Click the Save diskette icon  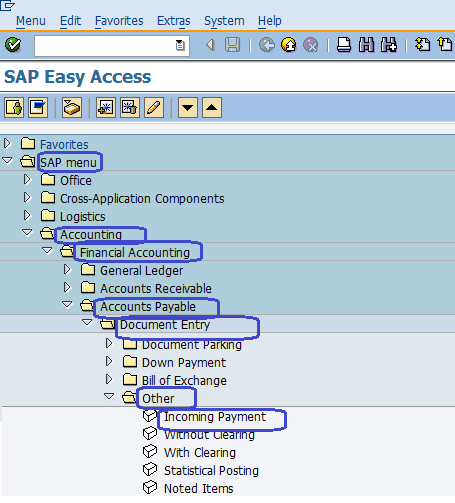(x=232, y=45)
